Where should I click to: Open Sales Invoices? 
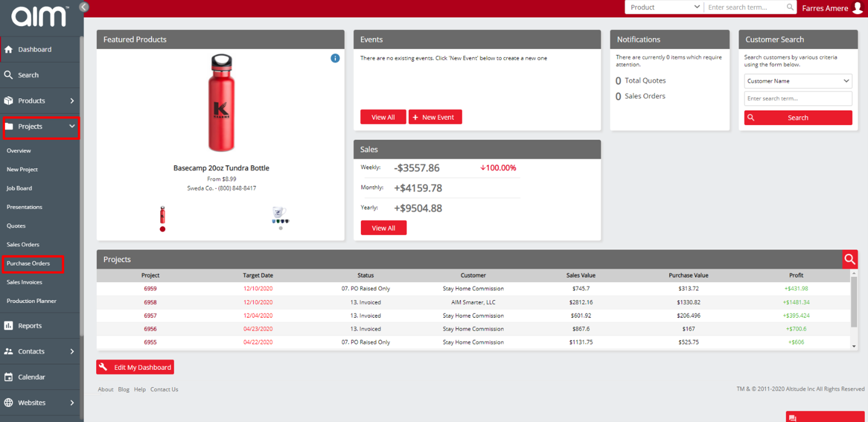click(x=24, y=282)
